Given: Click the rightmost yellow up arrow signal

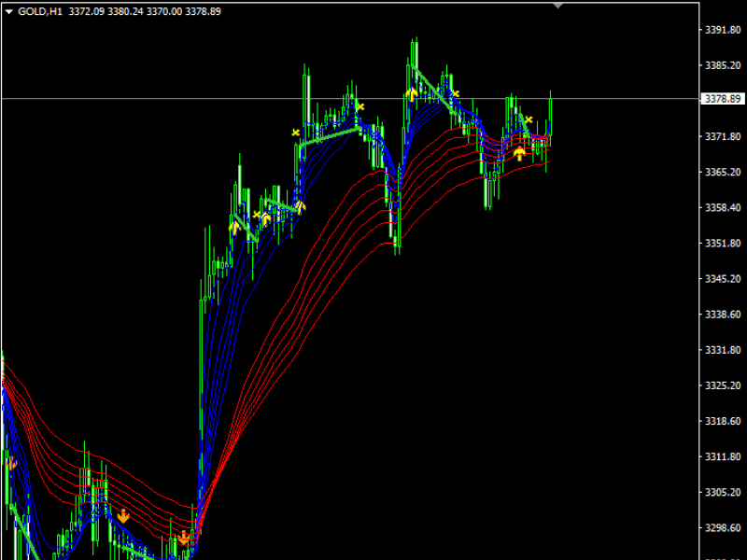Looking at the screenshot, I should coord(519,153).
